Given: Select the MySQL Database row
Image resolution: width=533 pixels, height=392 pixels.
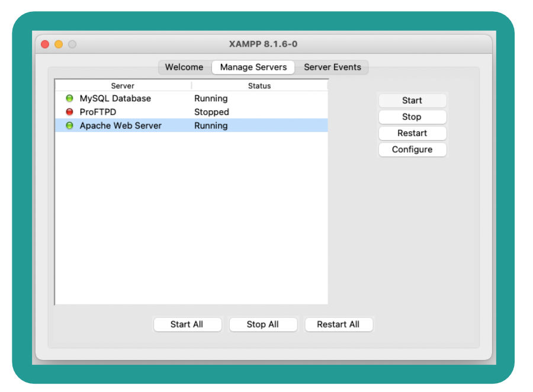Looking at the screenshot, I should 191,99.
